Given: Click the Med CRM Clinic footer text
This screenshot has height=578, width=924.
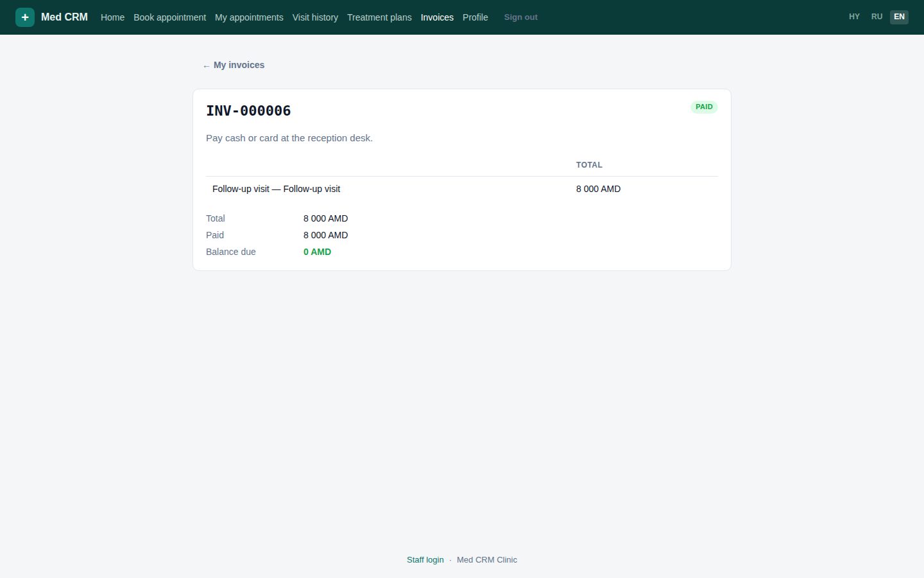Looking at the screenshot, I should 487,560.
